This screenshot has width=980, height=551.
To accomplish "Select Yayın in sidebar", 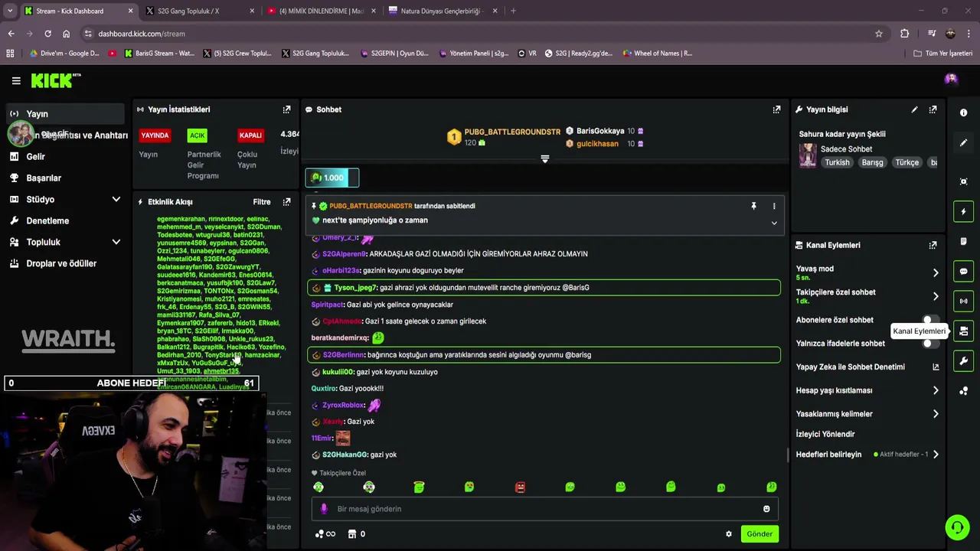I will click(65, 113).
